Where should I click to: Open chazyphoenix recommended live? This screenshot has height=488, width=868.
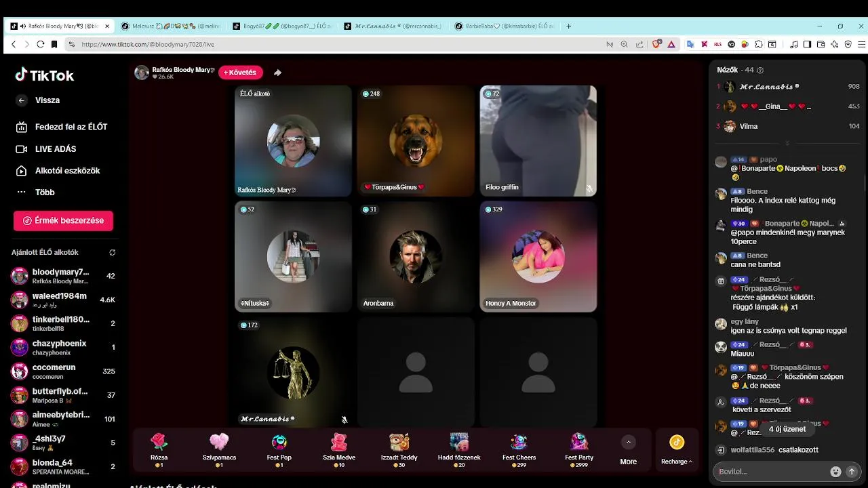64,348
